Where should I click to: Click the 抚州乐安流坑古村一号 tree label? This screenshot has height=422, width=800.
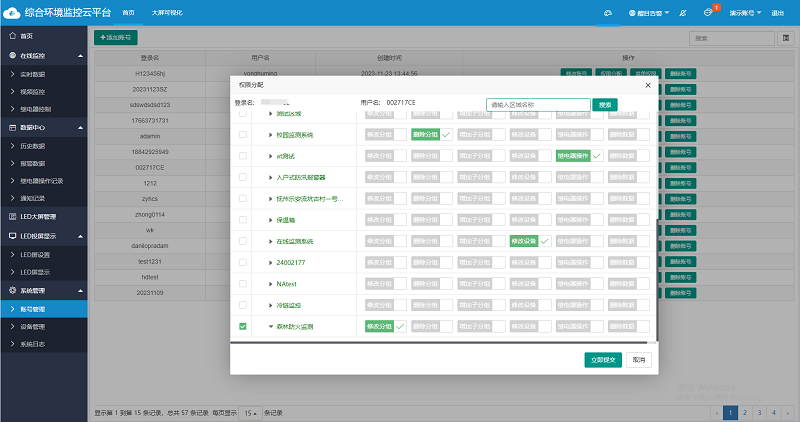[310, 198]
